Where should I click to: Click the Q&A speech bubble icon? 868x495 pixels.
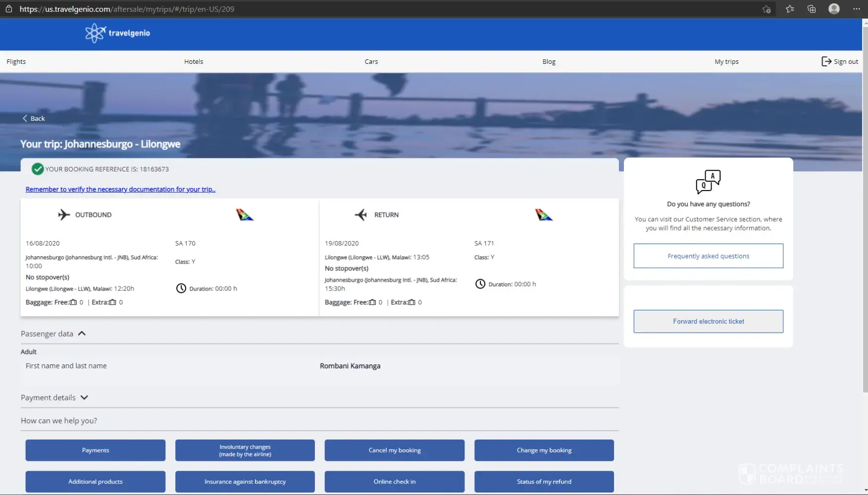click(x=708, y=182)
